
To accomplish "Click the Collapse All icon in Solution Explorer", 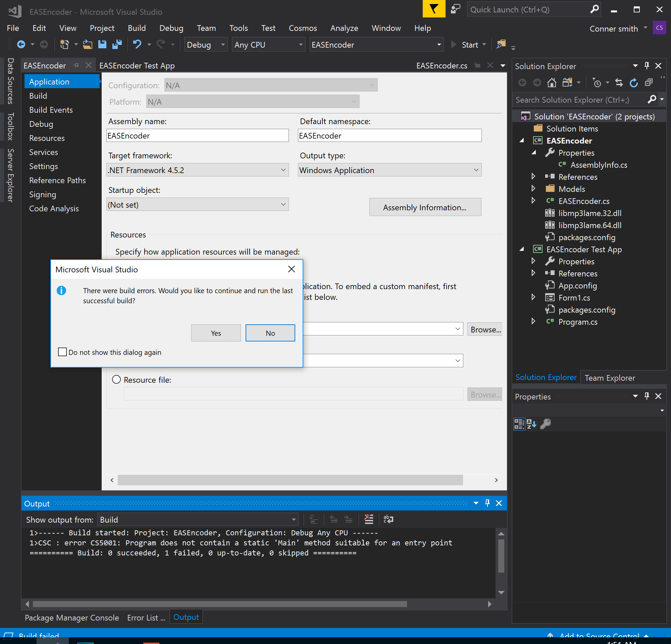I will click(649, 83).
